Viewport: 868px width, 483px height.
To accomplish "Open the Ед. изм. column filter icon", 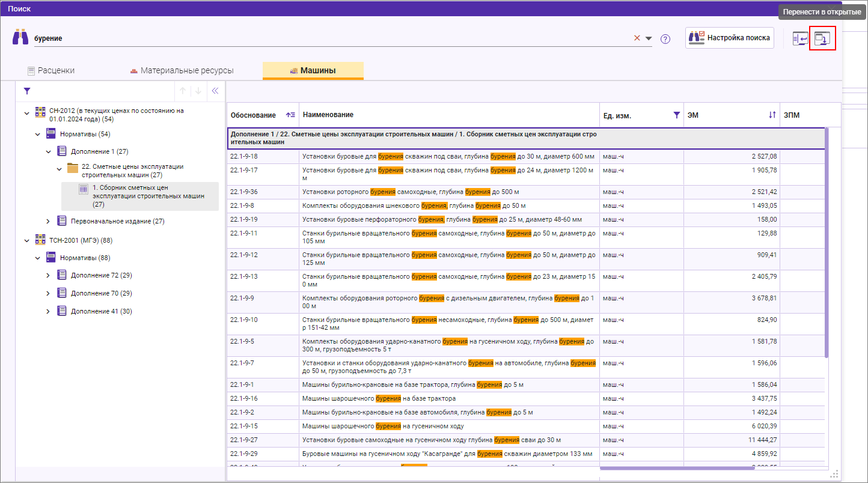I will coord(677,115).
